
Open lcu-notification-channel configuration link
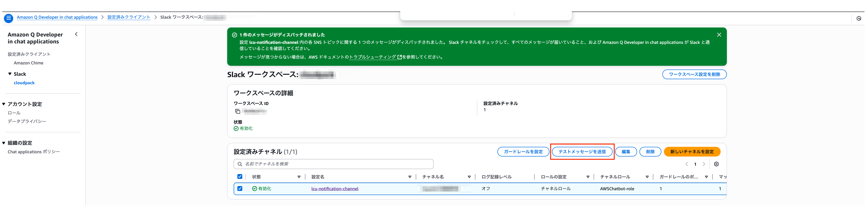pos(335,189)
